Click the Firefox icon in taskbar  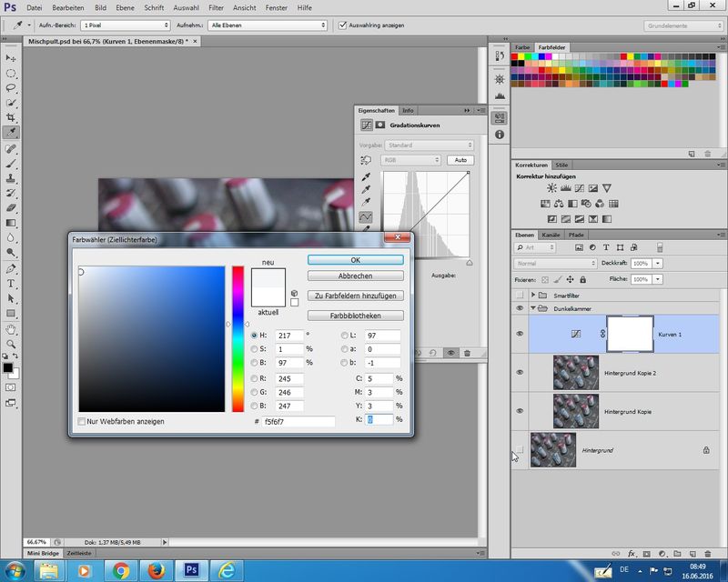[157, 569]
